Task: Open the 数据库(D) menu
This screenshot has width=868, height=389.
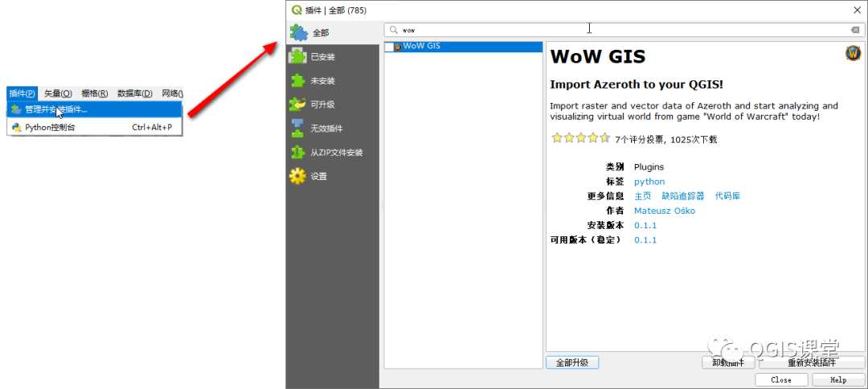Action: [x=135, y=93]
